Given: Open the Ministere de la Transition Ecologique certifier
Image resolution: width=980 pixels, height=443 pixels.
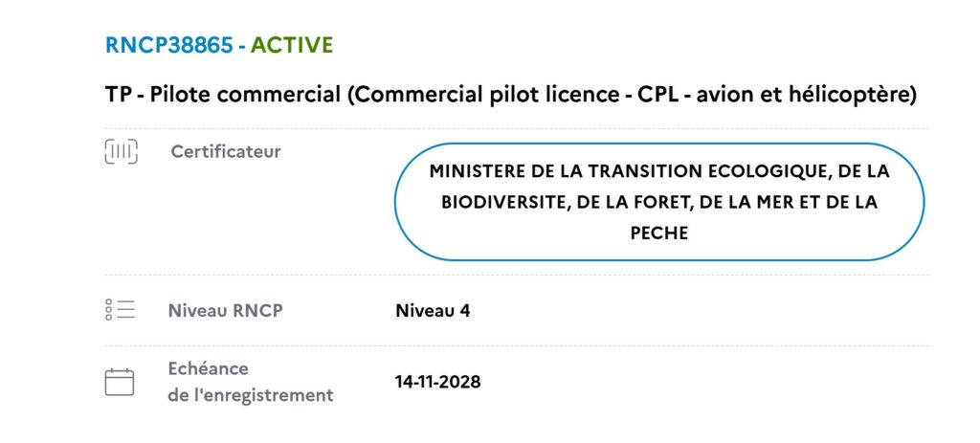Looking at the screenshot, I should 659,202.
